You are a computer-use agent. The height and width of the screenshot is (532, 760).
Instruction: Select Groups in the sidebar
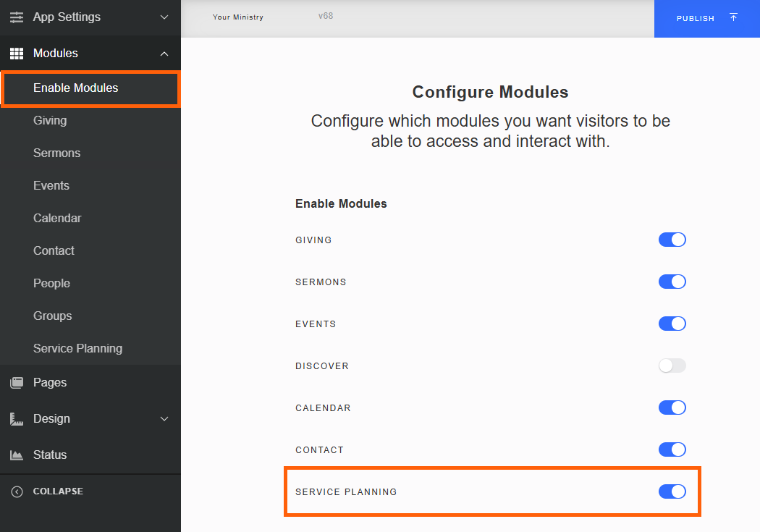point(52,316)
